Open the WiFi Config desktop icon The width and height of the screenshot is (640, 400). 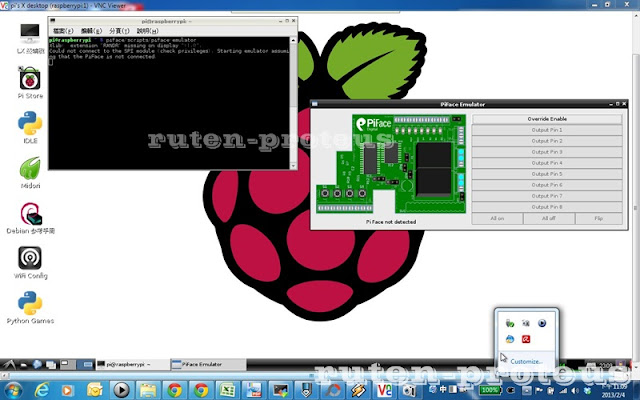coord(30,262)
